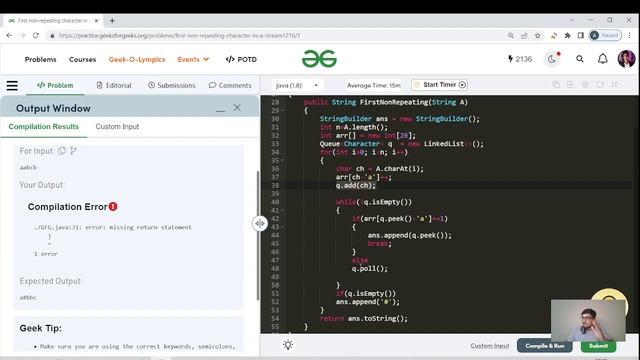Collapse code fold at line 29
640x360 pixels.
[282, 111]
